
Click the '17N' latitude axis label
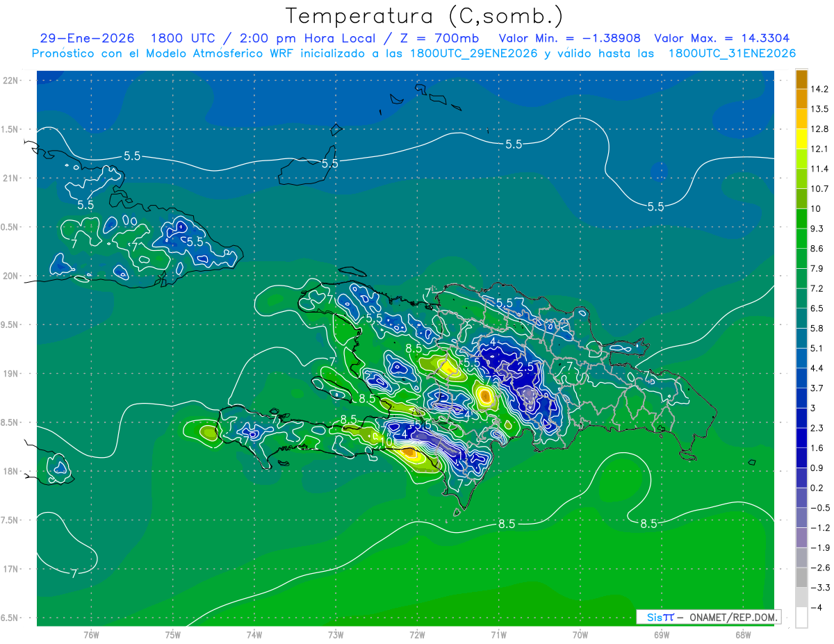[x=11, y=569]
